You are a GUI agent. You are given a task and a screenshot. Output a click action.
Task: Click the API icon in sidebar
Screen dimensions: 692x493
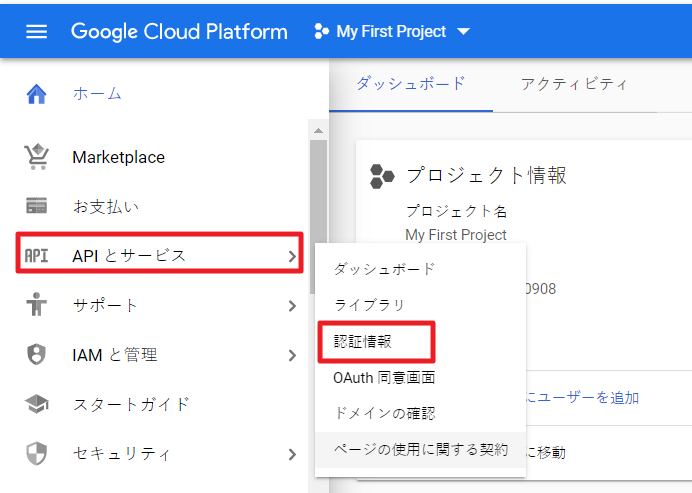point(36,256)
